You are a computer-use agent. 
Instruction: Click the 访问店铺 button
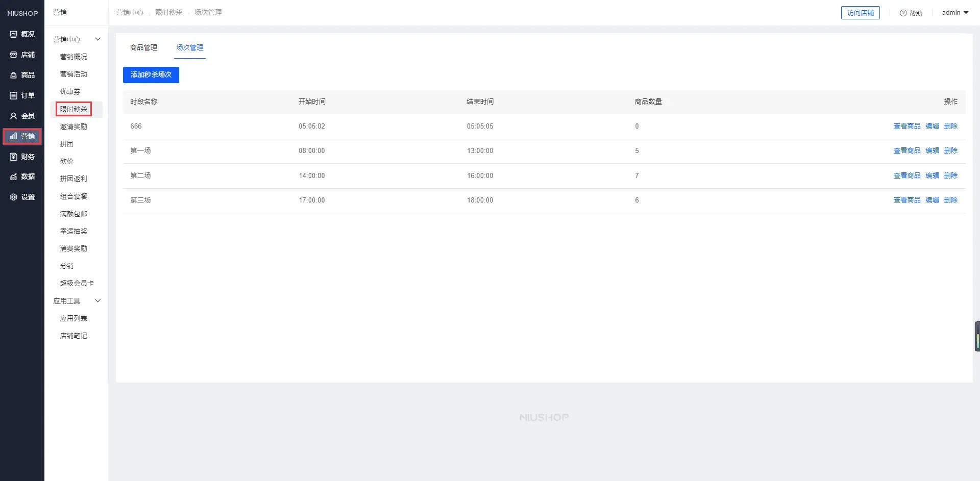coord(860,13)
